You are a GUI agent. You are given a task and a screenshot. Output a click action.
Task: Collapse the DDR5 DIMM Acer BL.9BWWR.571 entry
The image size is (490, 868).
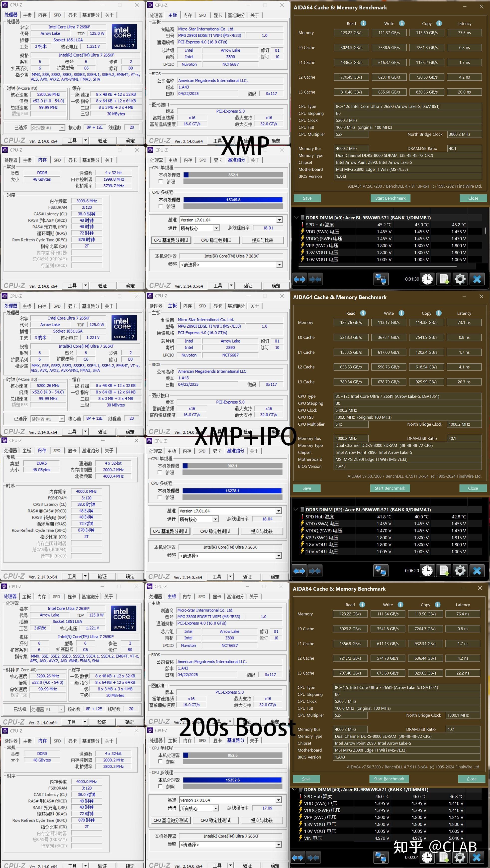tap(296, 217)
